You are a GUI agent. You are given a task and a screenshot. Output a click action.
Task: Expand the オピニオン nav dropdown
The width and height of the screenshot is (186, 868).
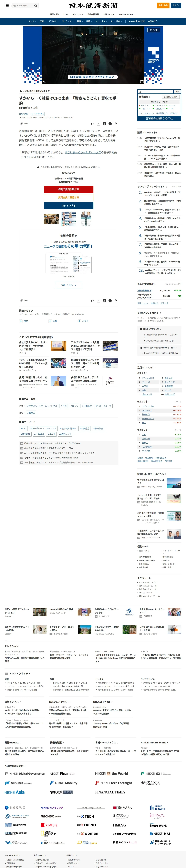click(x=102, y=21)
